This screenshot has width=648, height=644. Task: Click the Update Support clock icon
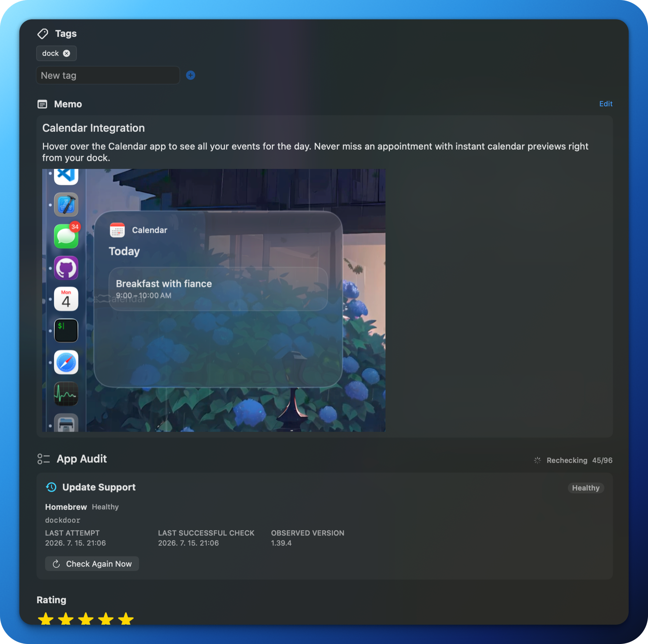click(x=51, y=487)
